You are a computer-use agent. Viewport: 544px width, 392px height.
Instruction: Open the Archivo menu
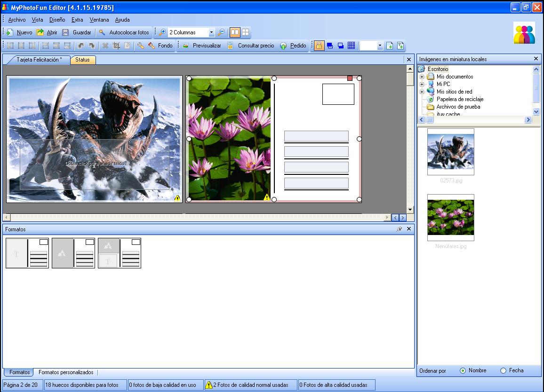tap(16, 20)
